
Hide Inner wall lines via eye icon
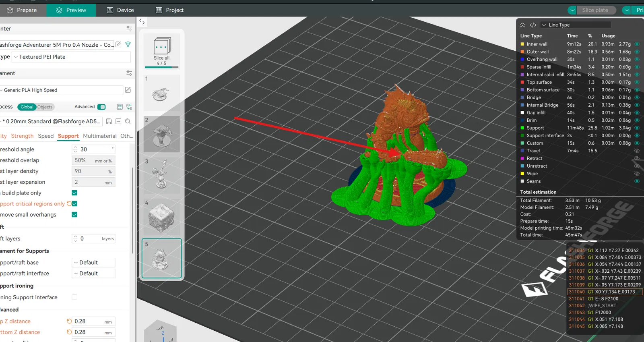[637, 44]
